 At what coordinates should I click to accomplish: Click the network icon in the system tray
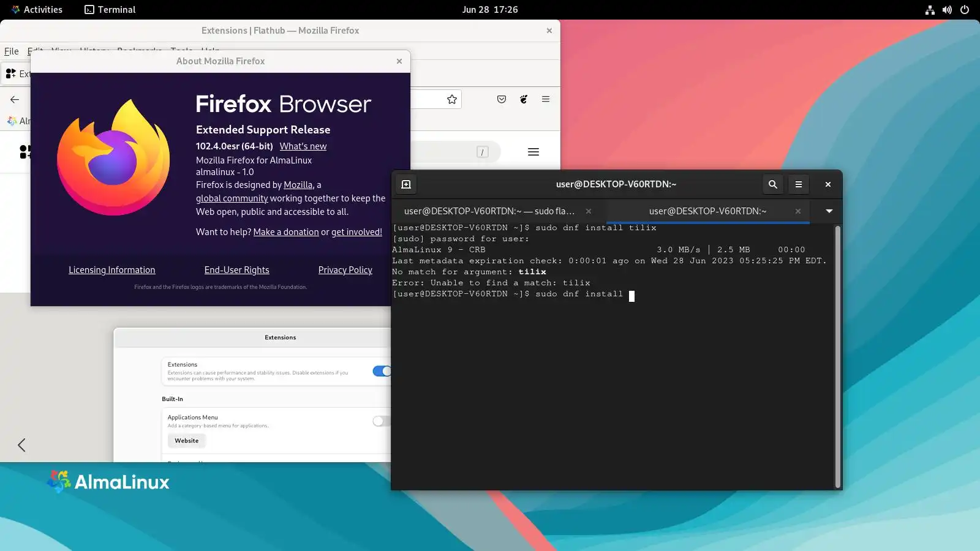pos(930,10)
